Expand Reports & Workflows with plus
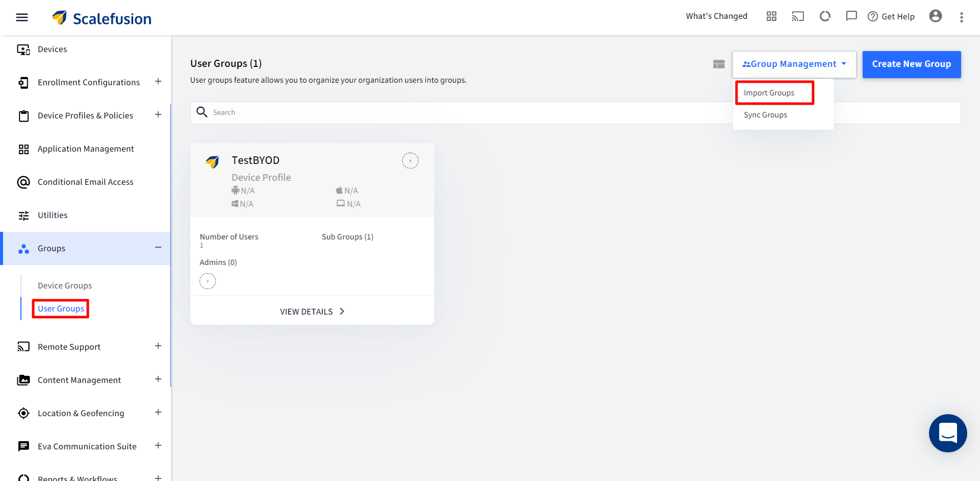This screenshot has width=980, height=481. [158, 477]
